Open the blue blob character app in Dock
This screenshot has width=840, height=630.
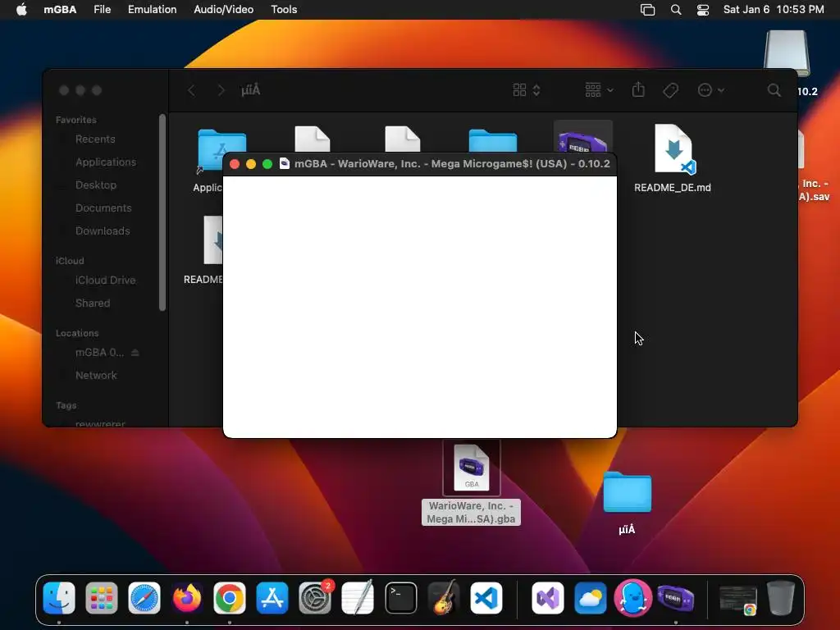click(x=632, y=598)
